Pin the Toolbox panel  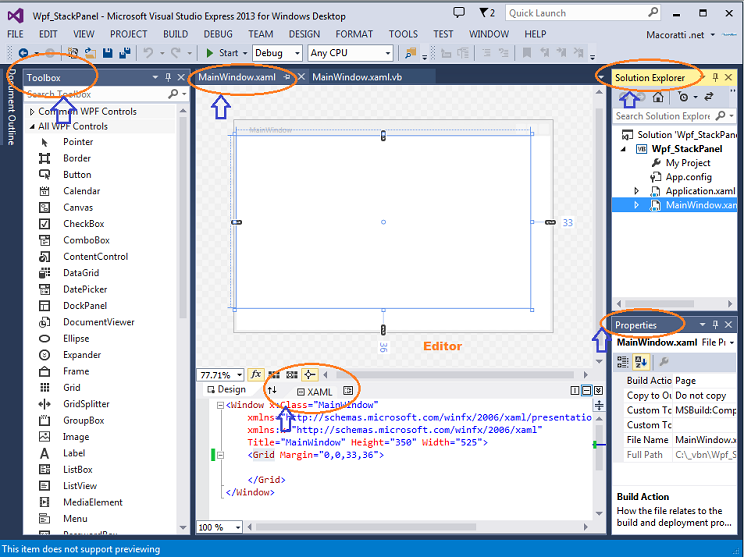(168, 77)
